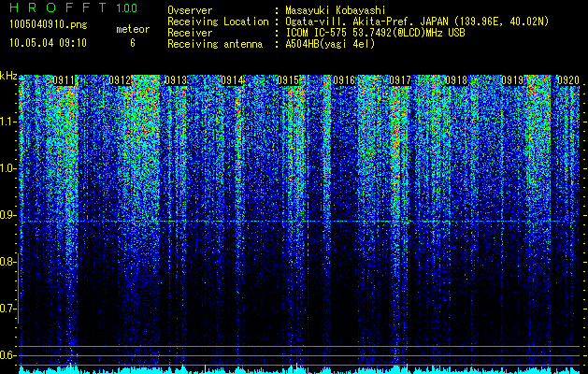Screen dimensions: 588x374
Task: Click the 0917 time marker
Action: coord(400,80)
